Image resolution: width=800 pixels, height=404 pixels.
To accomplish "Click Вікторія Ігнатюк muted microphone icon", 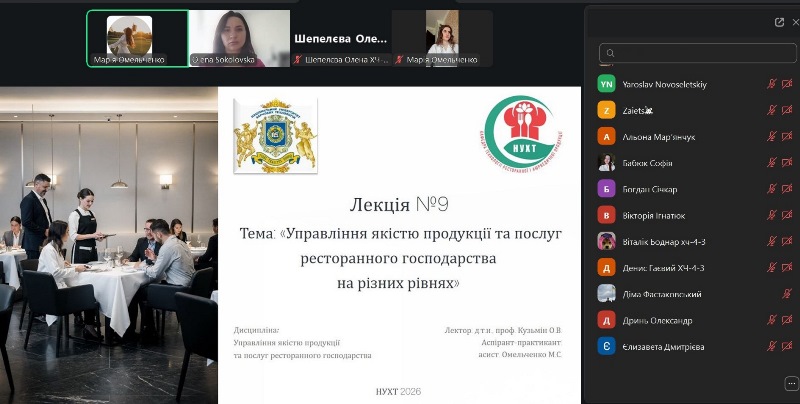I will [x=771, y=215].
